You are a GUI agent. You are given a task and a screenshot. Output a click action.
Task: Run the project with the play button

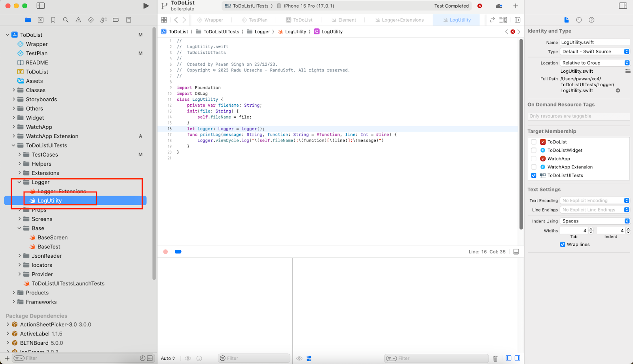(x=146, y=6)
